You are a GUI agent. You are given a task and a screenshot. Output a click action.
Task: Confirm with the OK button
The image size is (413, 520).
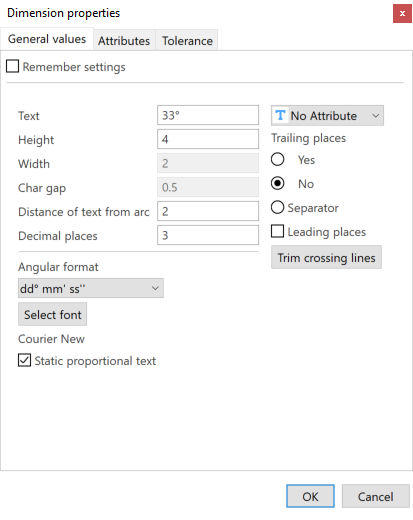pos(310,496)
